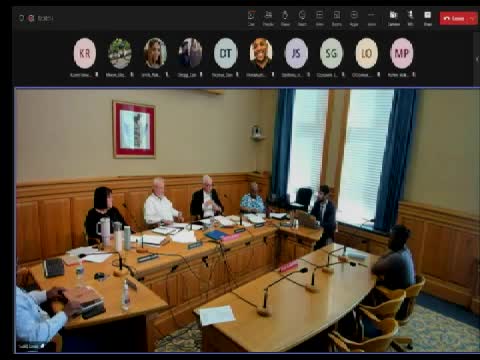Raise your hand in the meeting

(x=285, y=18)
